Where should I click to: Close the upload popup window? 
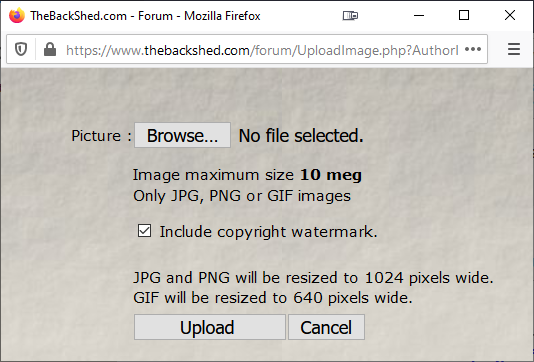tap(510, 15)
